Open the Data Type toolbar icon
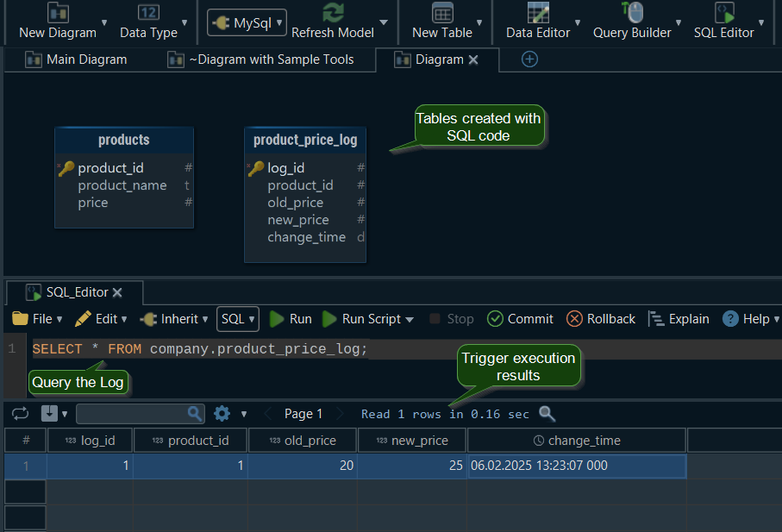782x532 pixels. coord(148,12)
